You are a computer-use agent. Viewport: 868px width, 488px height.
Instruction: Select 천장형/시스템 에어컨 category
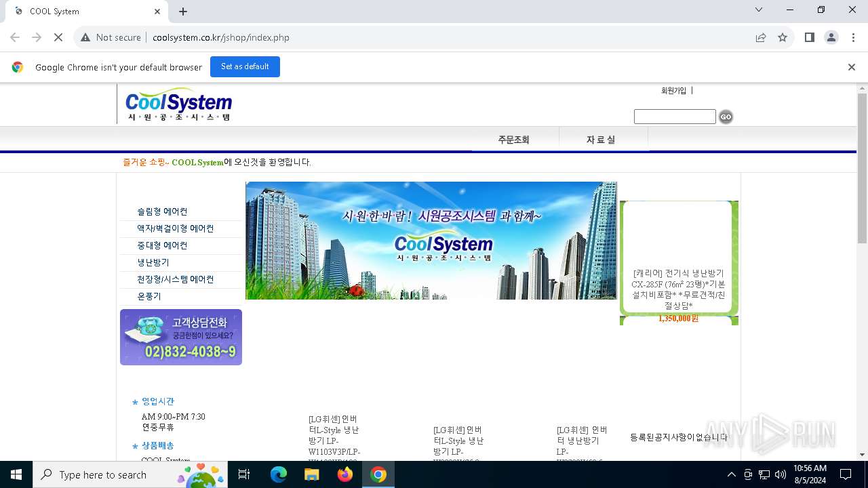coord(175,279)
